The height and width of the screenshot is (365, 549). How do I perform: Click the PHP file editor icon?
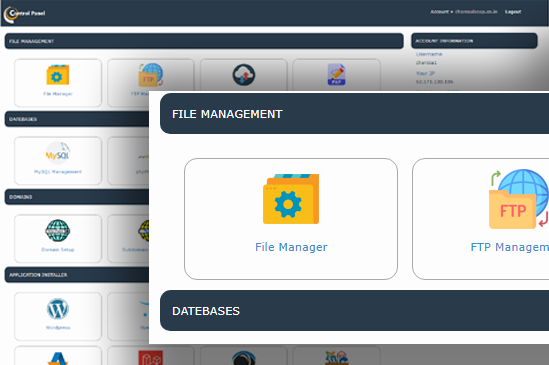pyautogui.click(x=336, y=74)
